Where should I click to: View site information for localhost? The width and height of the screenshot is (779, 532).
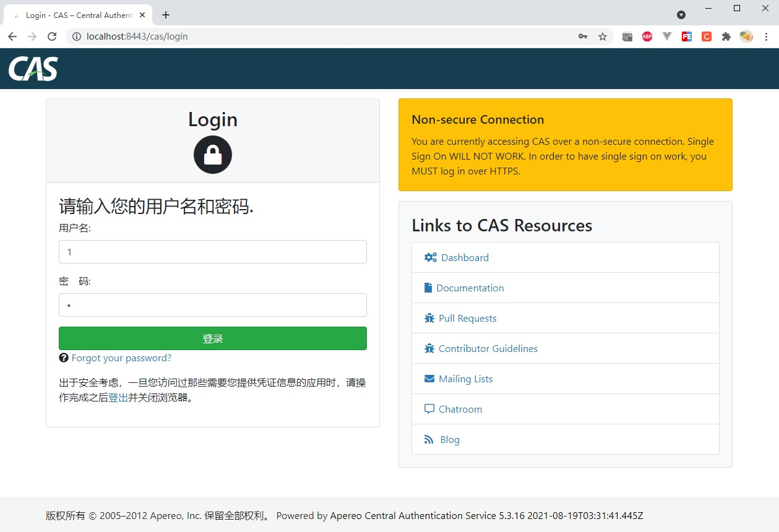pyautogui.click(x=76, y=36)
